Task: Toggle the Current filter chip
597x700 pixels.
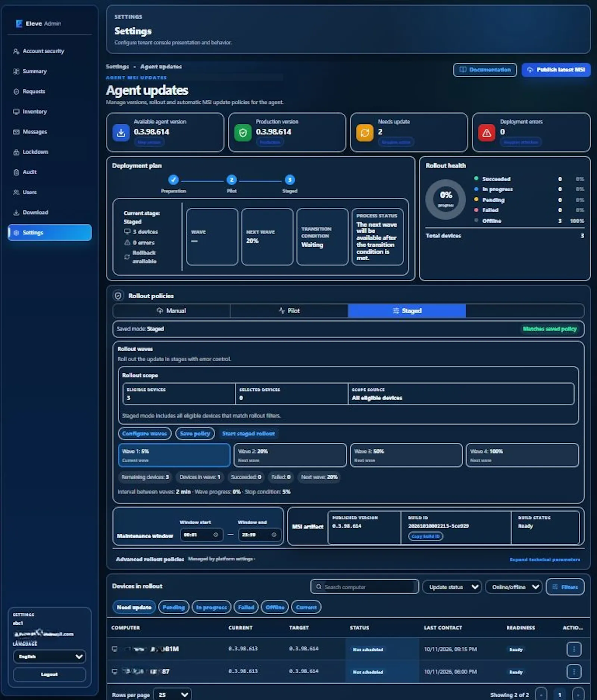Action: coord(306,608)
